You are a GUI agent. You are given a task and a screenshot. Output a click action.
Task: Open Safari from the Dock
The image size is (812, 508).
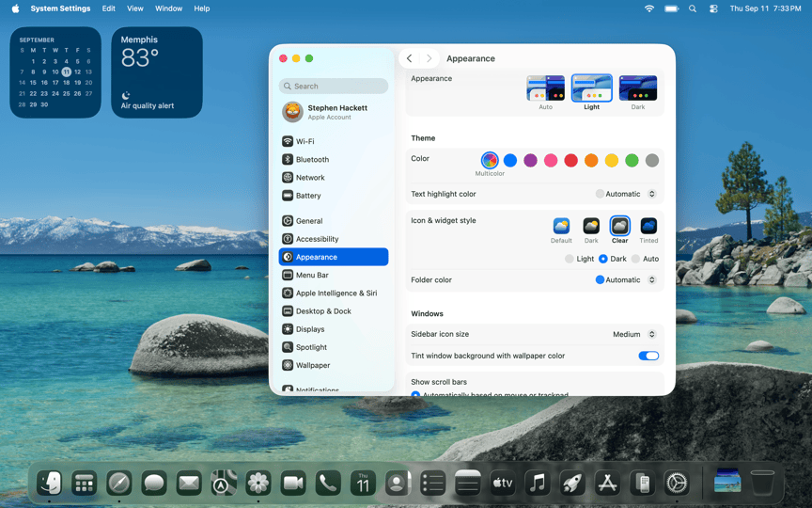point(119,484)
